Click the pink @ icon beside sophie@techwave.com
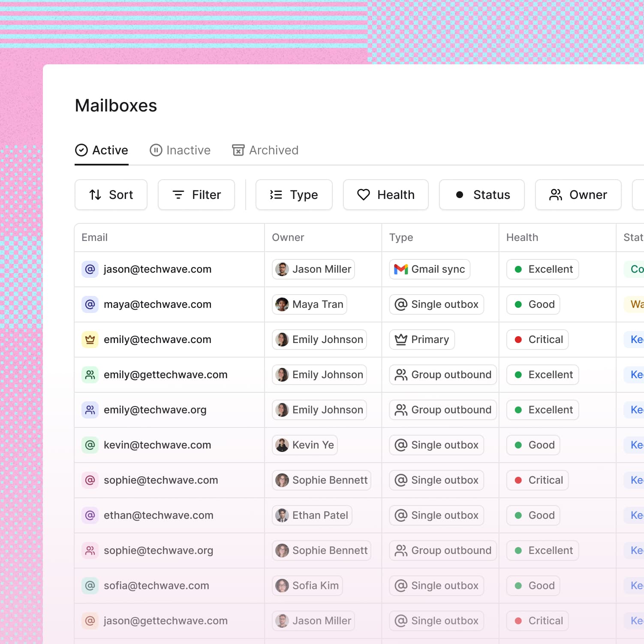 coord(90,480)
